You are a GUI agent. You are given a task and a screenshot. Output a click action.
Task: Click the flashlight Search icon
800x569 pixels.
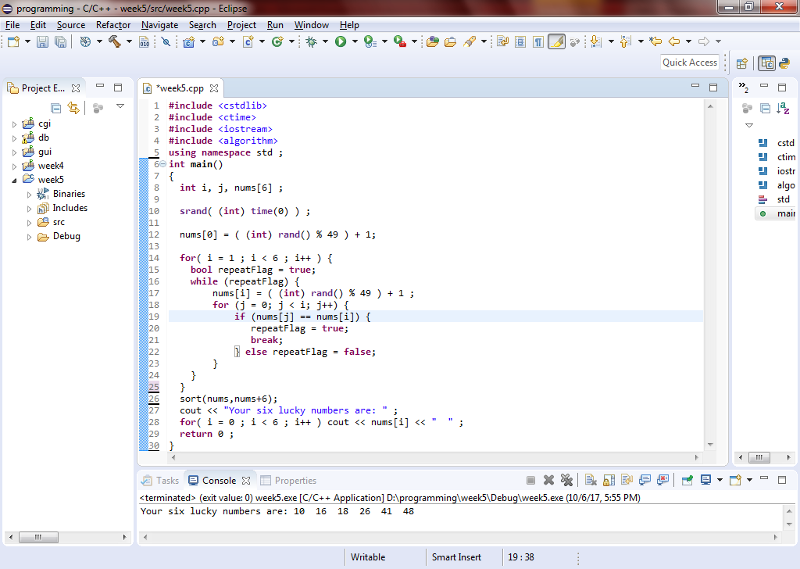click(x=469, y=42)
